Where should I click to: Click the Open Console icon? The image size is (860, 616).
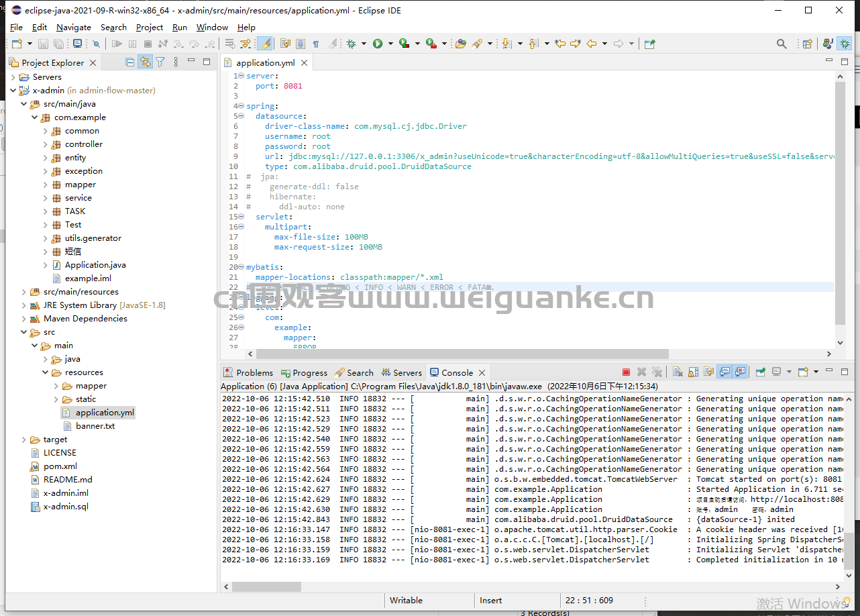tap(803, 372)
